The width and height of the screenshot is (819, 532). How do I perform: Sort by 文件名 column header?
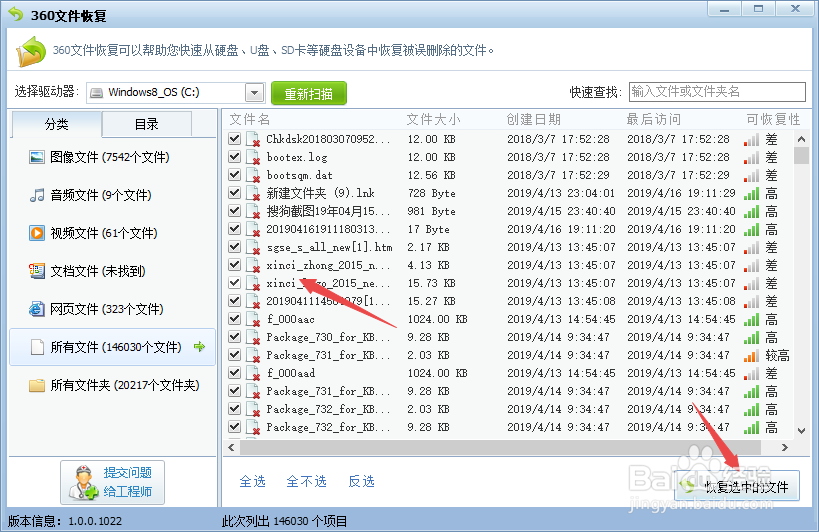250,120
